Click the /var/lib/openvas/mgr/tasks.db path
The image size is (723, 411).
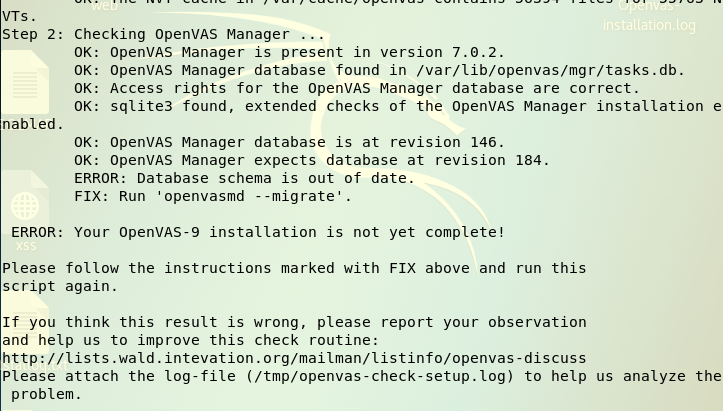point(550,70)
